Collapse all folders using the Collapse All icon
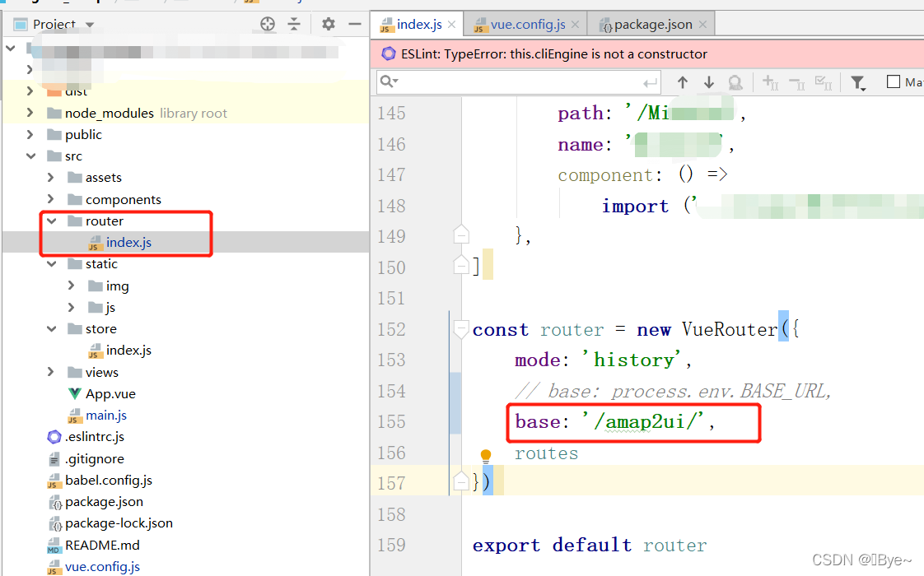This screenshot has height=576, width=924. [294, 24]
